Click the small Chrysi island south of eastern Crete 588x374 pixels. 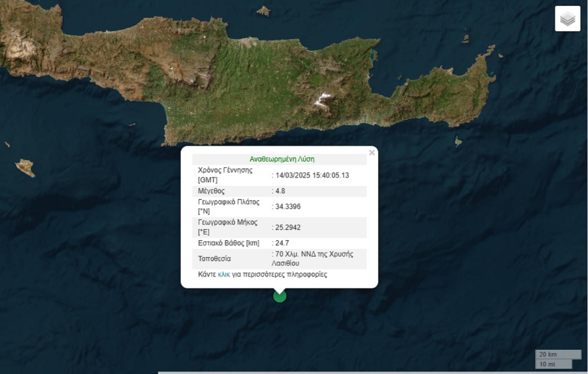click(x=458, y=141)
